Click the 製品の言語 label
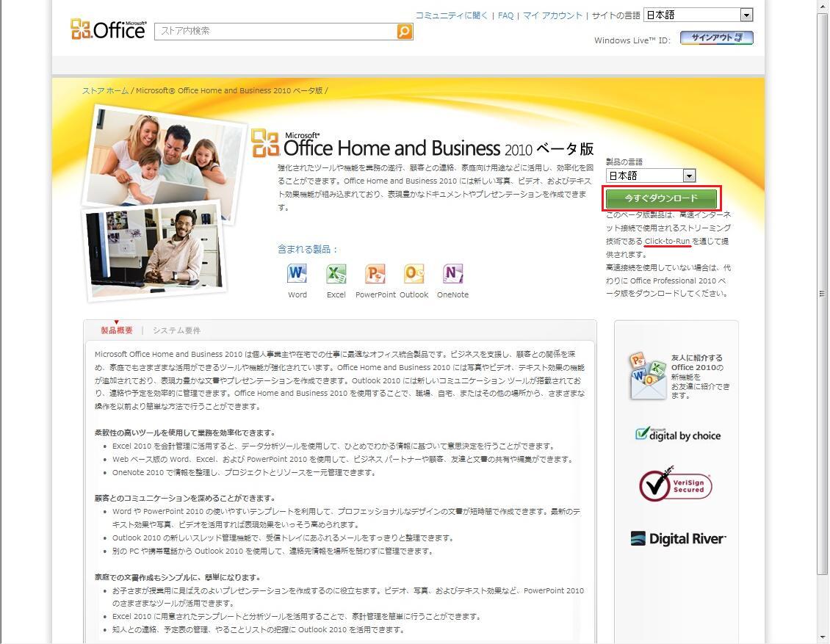Screen dimensions: 830x644 pyautogui.click(x=624, y=162)
